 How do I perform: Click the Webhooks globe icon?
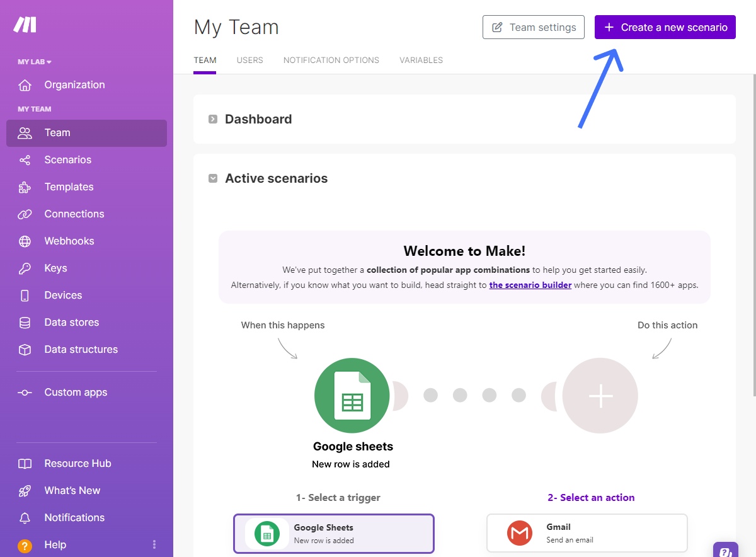click(25, 241)
